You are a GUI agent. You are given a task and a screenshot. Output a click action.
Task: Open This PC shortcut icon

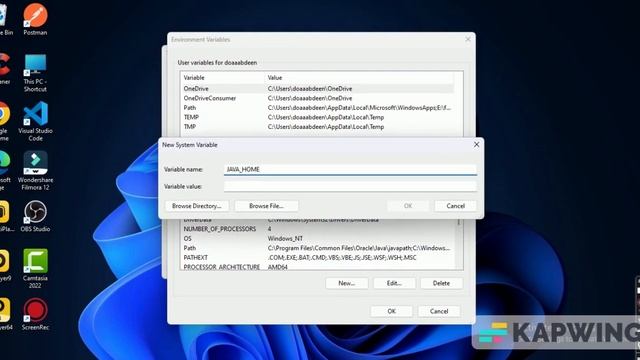pos(35,73)
